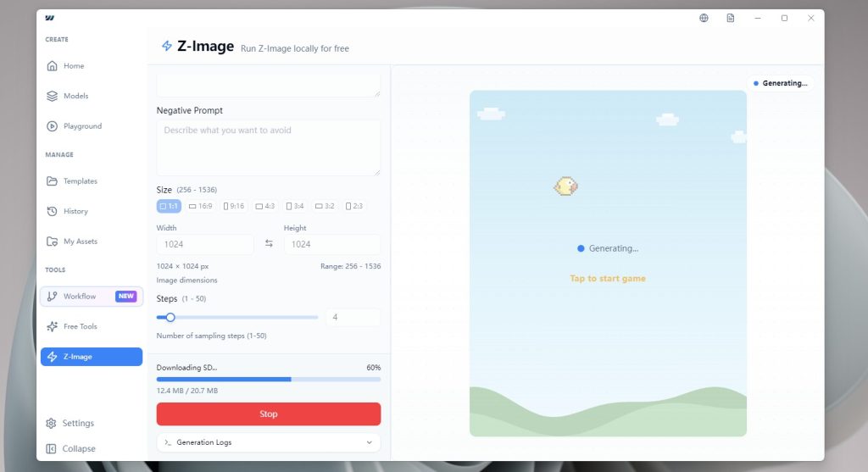Swap width and height values
The height and width of the screenshot is (472, 868).
pos(269,243)
